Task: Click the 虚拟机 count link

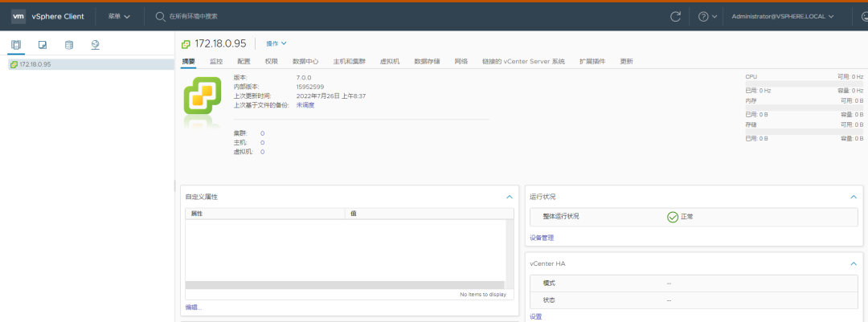Action: click(x=262, y=152)
